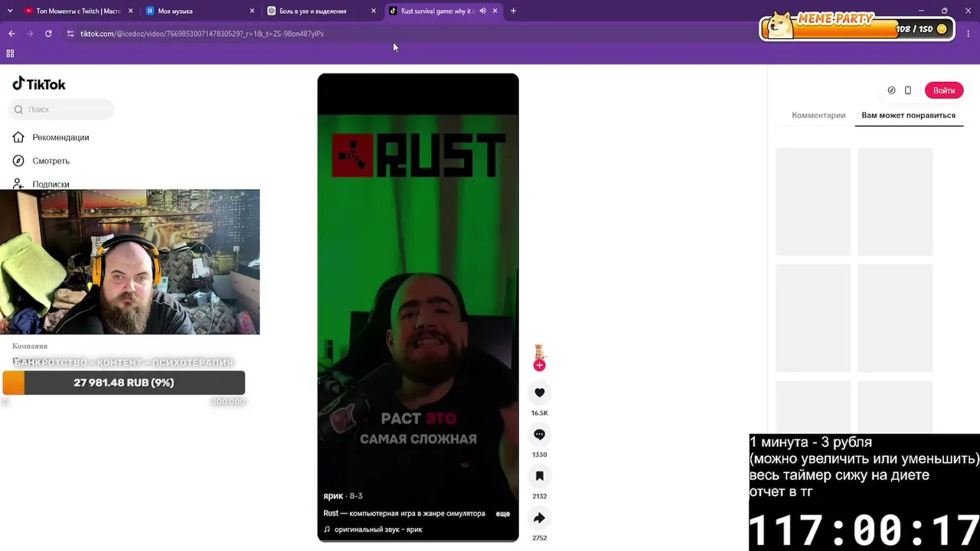Close the Rust survival game tab

495,11
